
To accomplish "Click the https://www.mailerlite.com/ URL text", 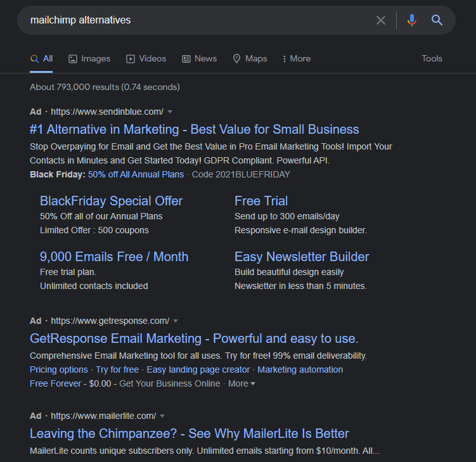I will (x=103, y=416).
